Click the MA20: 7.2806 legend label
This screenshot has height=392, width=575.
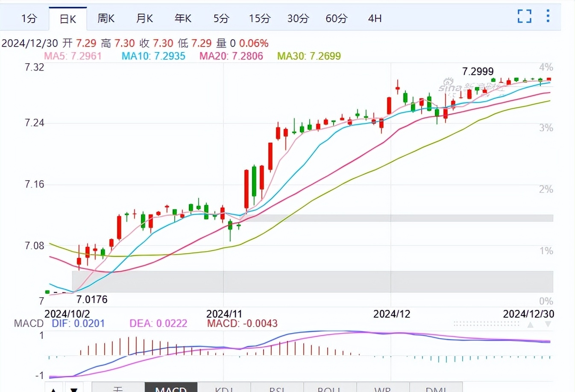(x=231, y=56)
